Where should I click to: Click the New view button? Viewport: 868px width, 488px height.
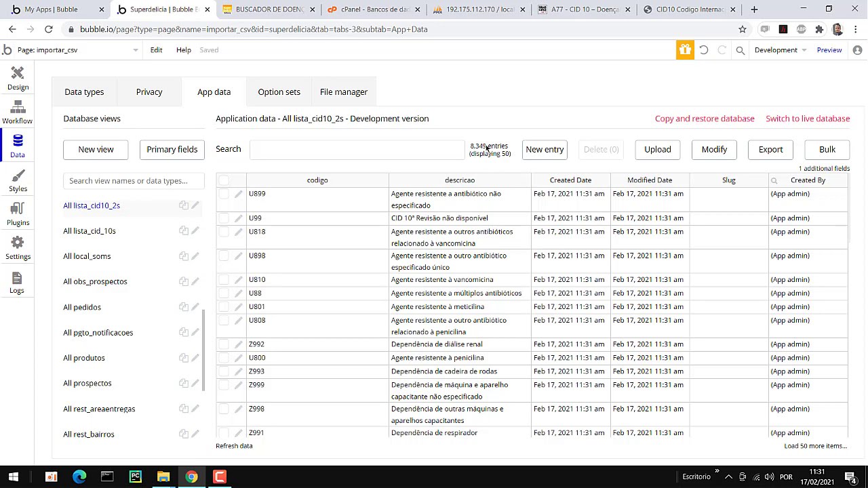coord(96,150)
